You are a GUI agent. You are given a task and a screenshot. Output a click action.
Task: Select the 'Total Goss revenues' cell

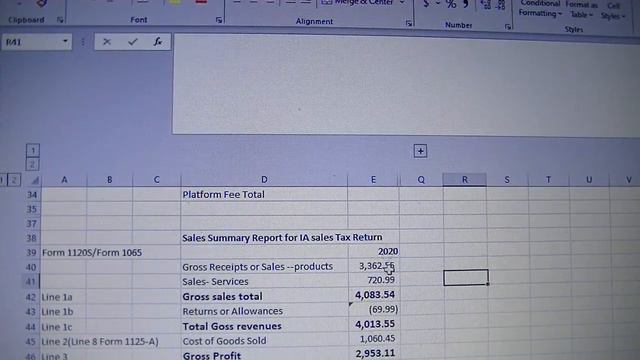pos(264,326)
